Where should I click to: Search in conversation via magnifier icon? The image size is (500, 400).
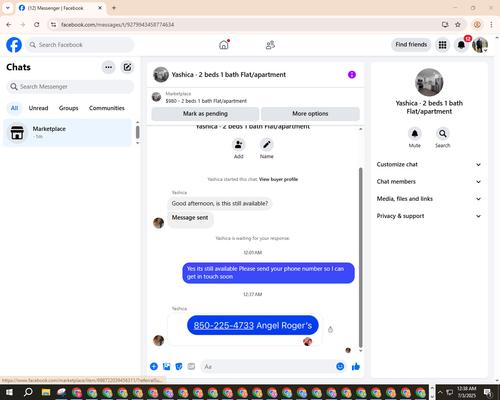[443, 134]
